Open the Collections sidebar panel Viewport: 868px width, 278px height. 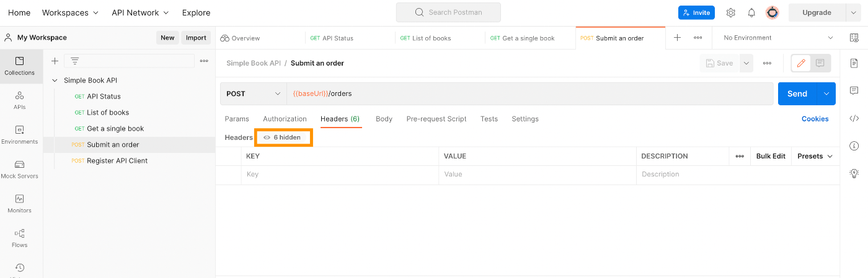coord(19,66)
